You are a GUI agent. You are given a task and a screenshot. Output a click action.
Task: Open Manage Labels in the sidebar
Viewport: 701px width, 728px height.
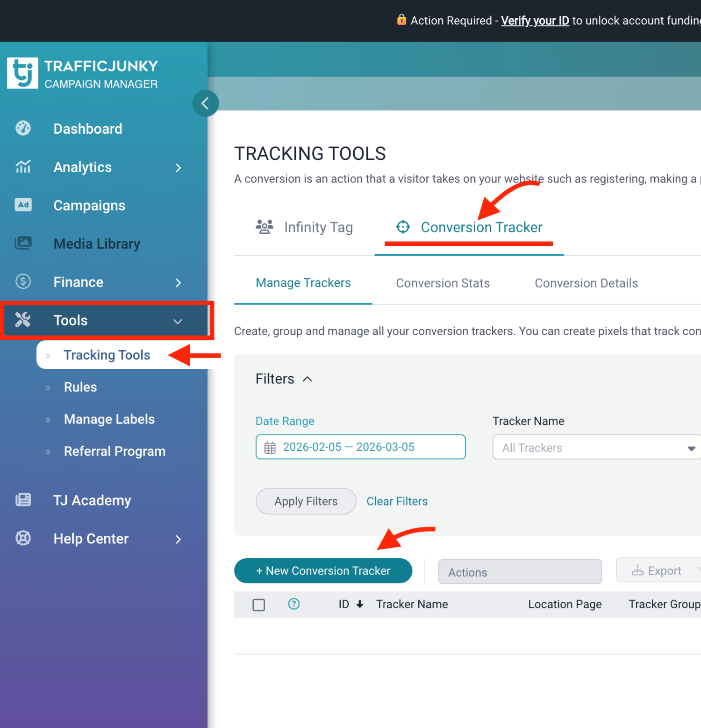[109, 419]
